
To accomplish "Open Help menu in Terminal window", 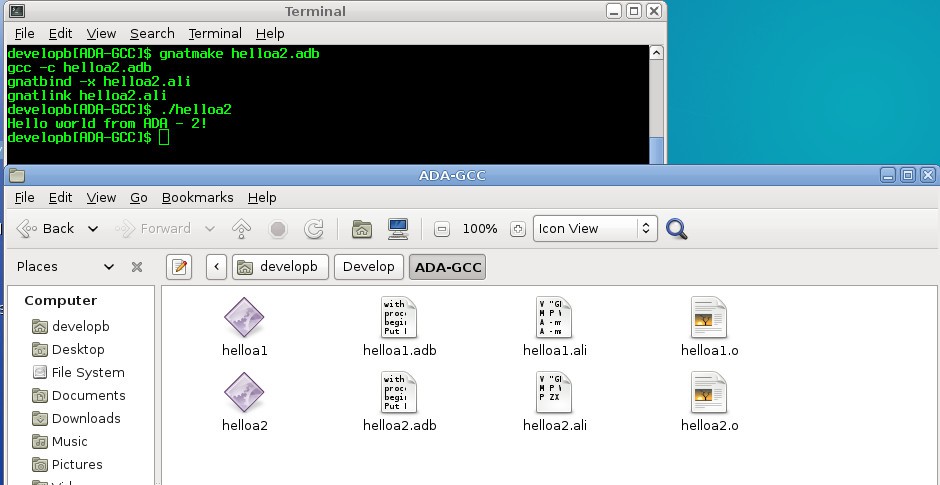I will [x=270, y=34].
